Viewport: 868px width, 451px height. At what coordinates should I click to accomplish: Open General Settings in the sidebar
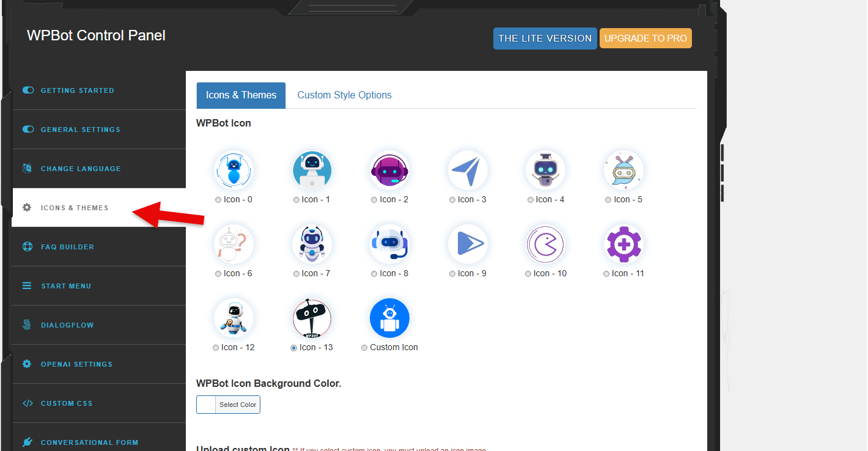click(98, 130)
